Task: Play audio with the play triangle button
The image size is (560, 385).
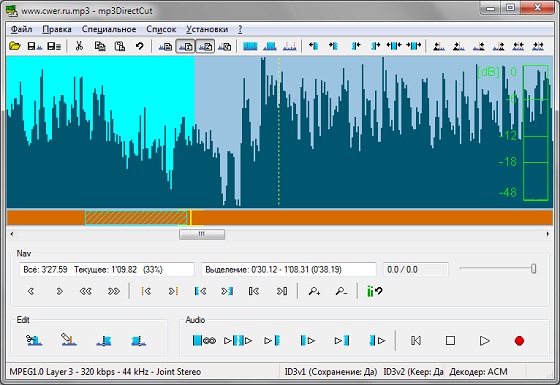Action: click(x=484, y=341)
